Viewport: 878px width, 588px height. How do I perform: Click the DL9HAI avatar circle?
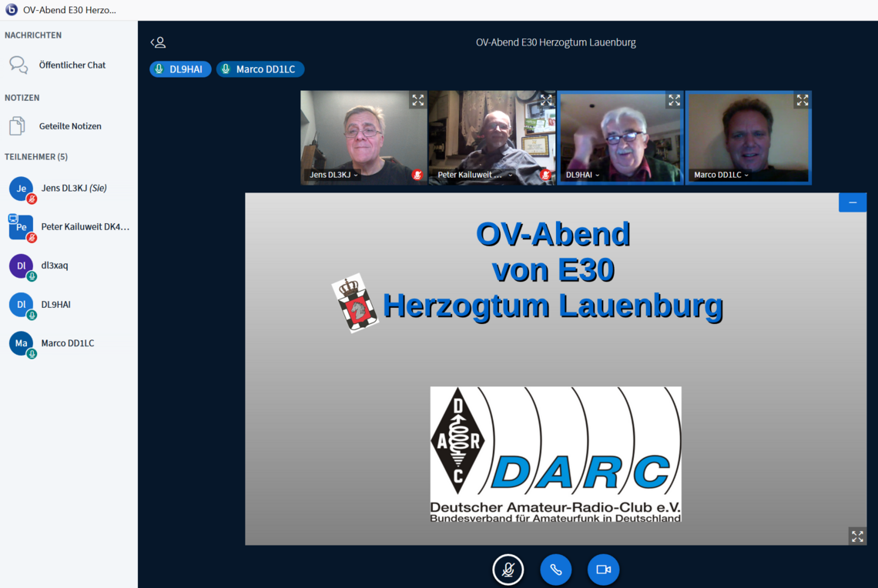click(22, 305)
